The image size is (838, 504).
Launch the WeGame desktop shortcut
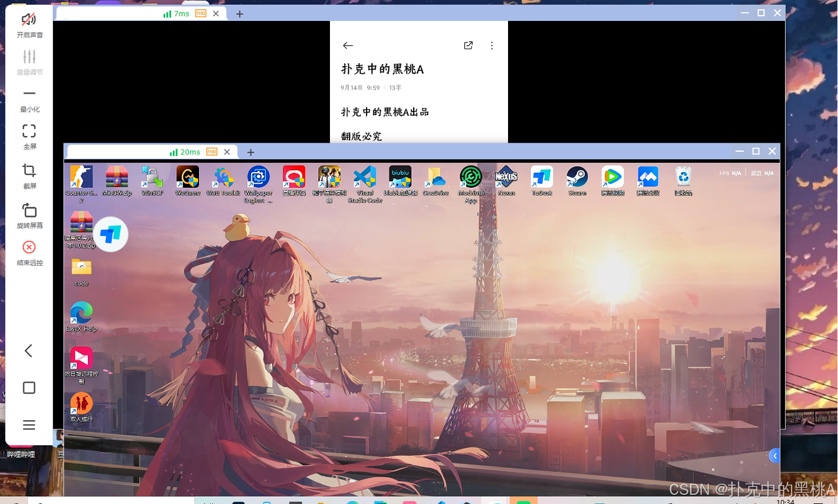pyautogui.click(x=187, y=181)
